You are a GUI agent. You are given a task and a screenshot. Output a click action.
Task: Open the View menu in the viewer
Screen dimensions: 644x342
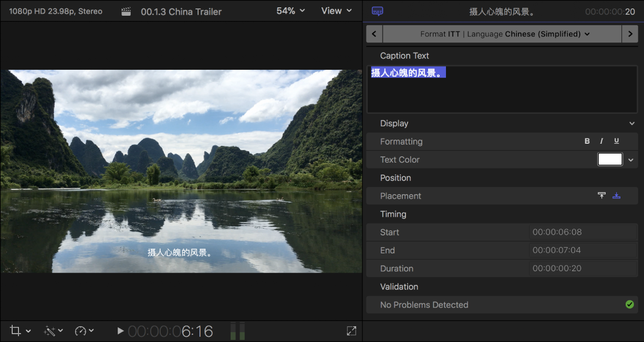tap(336, 10)
